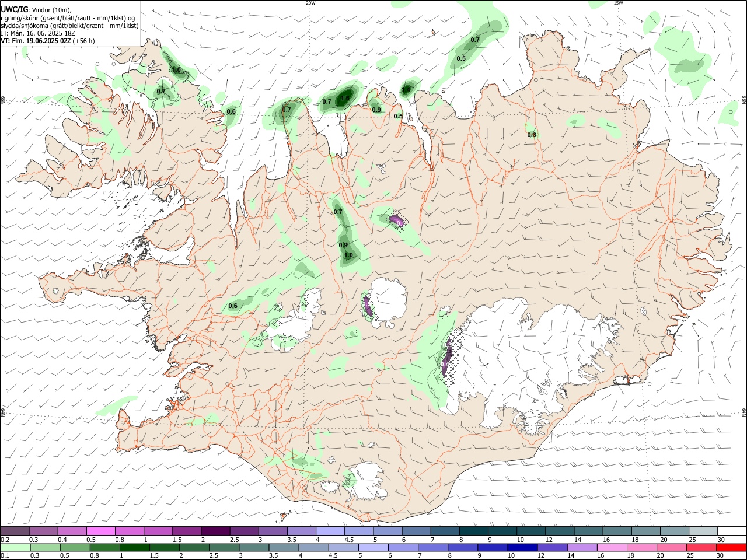Click the '0.2' label on the upper legend row

tap(5, 540)
